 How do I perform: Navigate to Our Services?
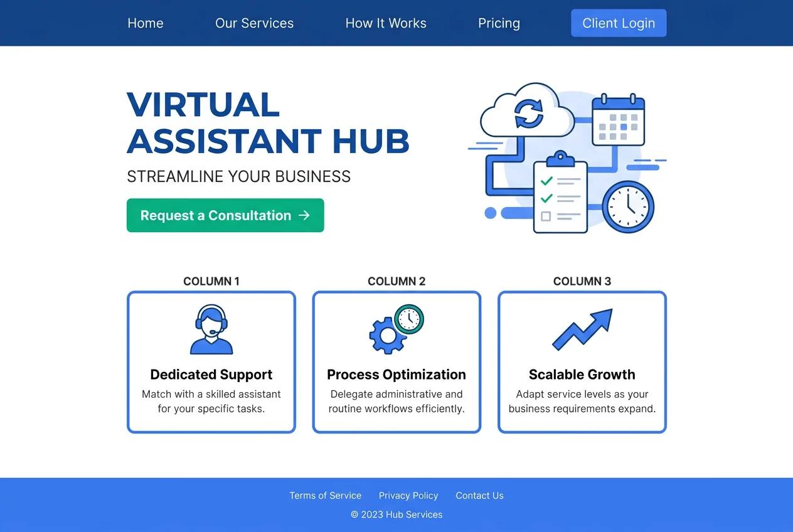[254, 23]
